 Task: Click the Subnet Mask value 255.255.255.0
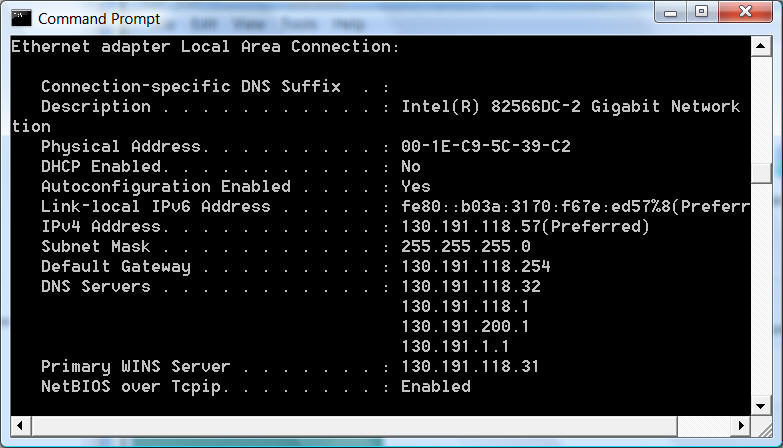[465, 246]
